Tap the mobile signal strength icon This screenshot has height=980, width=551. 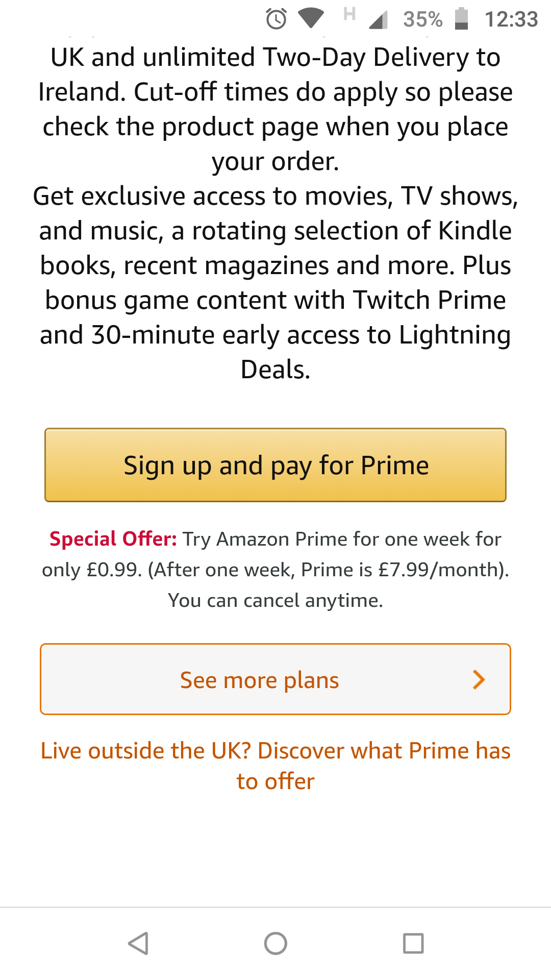point(378,20)
